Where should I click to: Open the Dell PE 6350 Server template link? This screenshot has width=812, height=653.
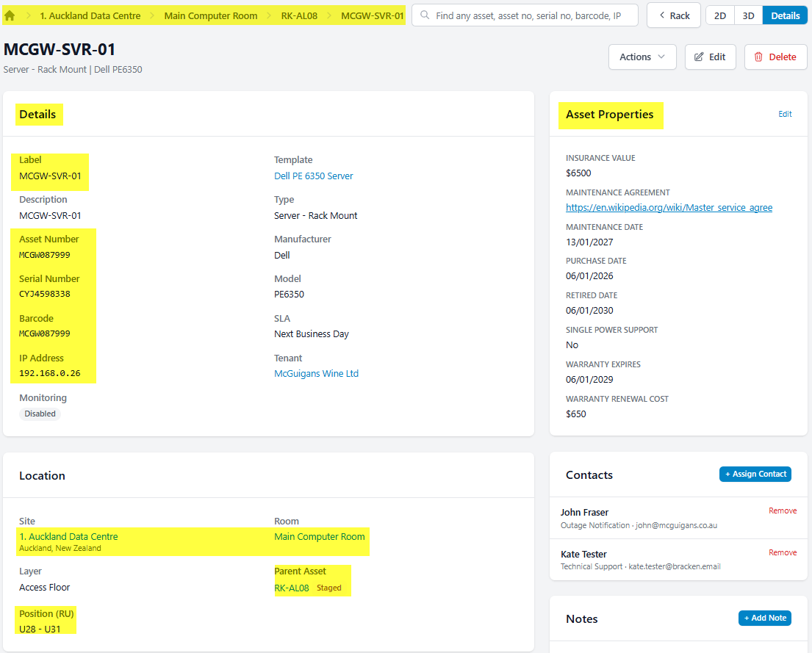pyautogui.click(x=313, y=176)
